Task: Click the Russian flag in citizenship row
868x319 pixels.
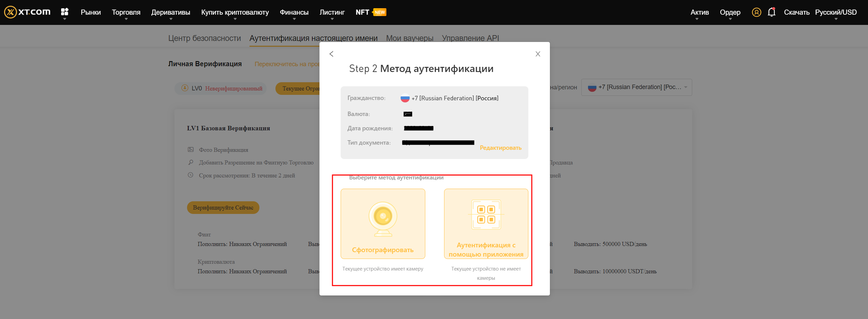Action: click(x=405, y=98)
